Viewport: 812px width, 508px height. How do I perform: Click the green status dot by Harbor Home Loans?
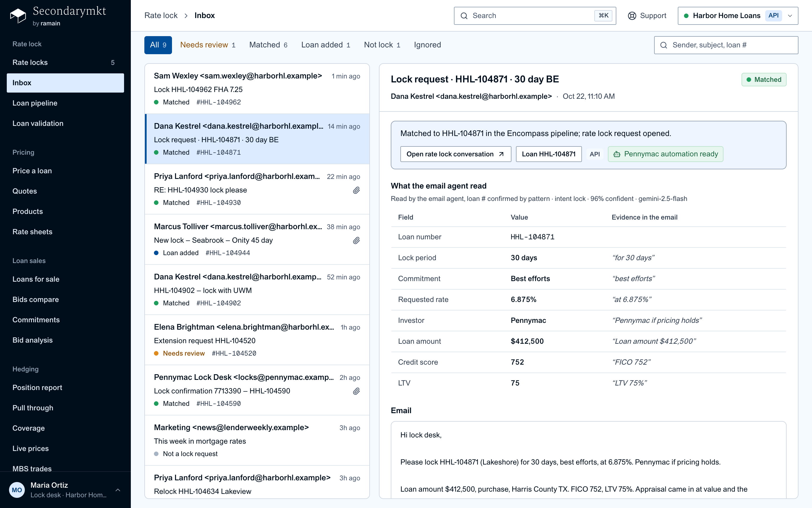[686, 16]
